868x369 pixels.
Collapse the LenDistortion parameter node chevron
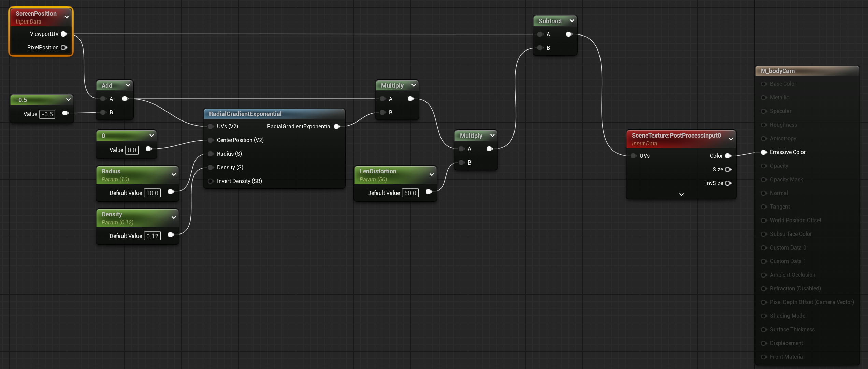(x=432, y=174)
